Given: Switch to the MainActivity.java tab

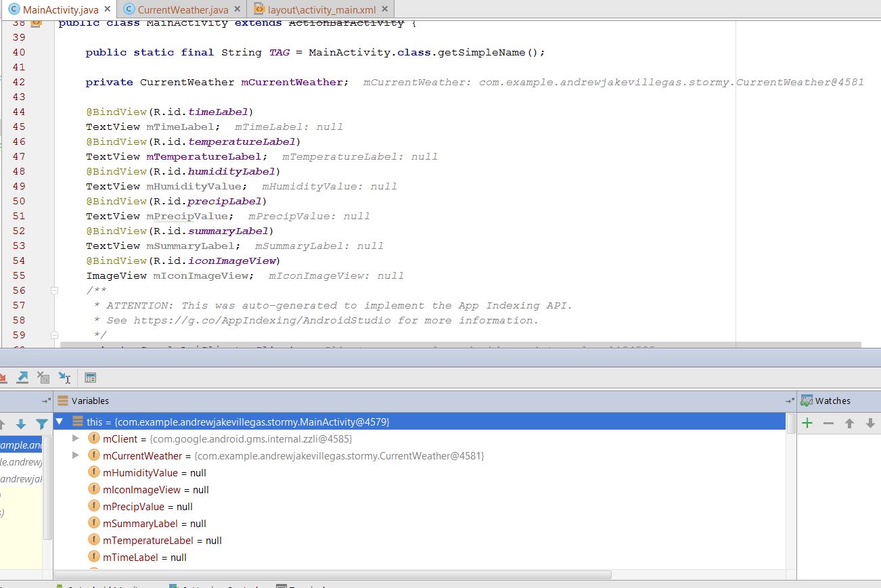Looking at the screenshot, I should click(x=60, y=10).
